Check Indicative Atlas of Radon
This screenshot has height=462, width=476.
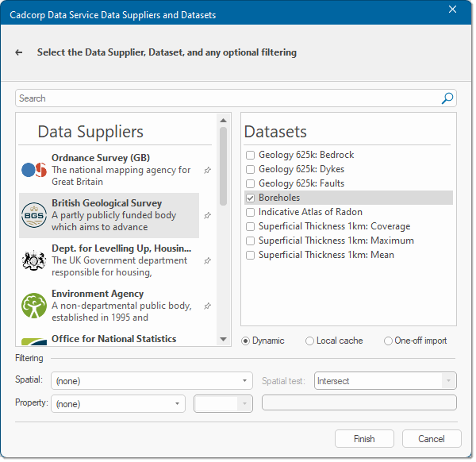point(250,212)
